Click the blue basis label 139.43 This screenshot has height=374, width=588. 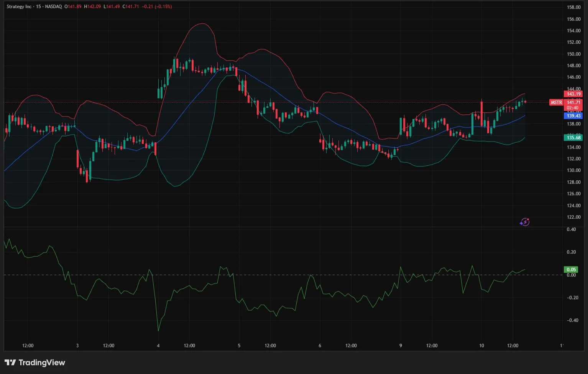[x=573, y=115]
